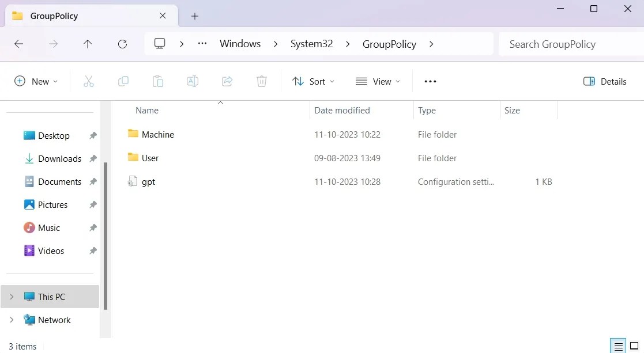This screenshot has height=353, width=644.
Task: Open the New item dropdown
Action: pos(36,81)
